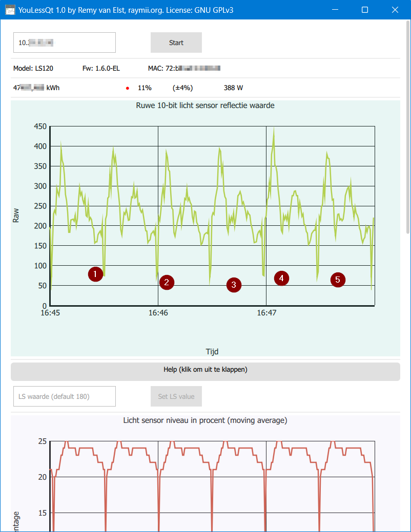Viewport: 411px width, 532px height.
Task: Click the Fw: 1.6.0-EL firmware label
Action: [x=101, y=68]
